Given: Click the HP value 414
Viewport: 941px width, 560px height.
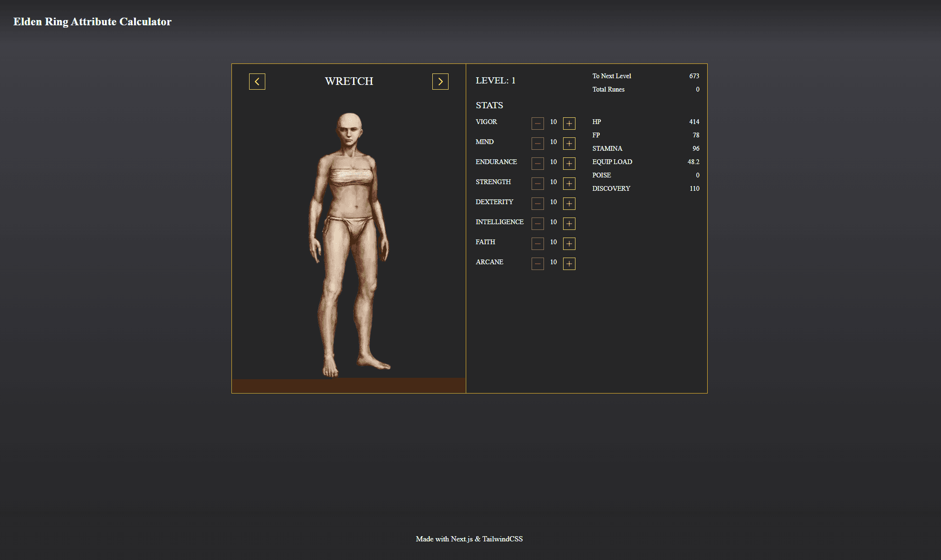Looking at the screenshot, I should [694, 122].
